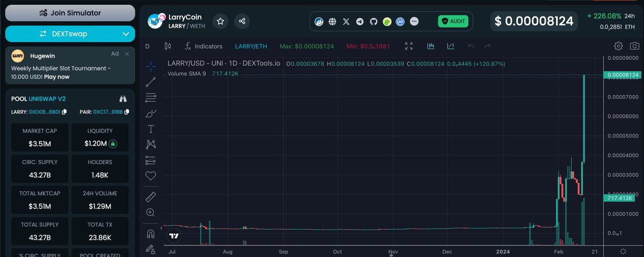Open the heart icons tool
Image resolution: width=644 pixels, height=257 pixels.
coord(151,176)
